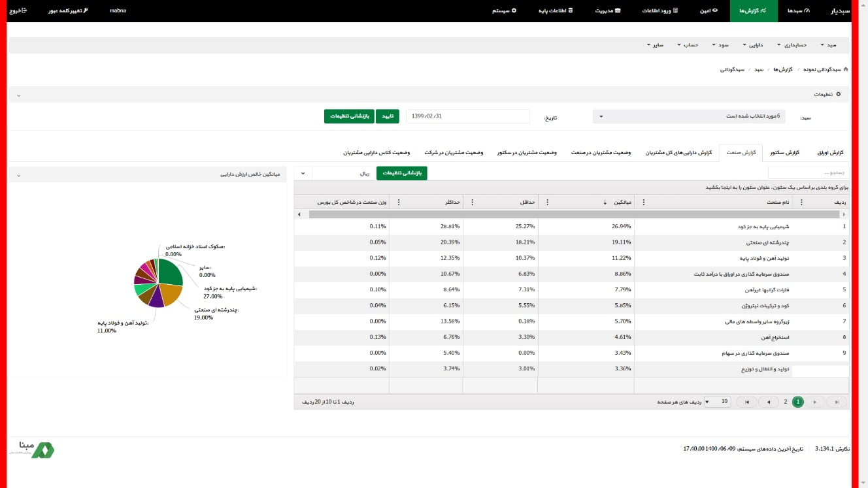The image size is (868, 488).
Task: Click current page 1 button in pager
Action: pos(797,402)
